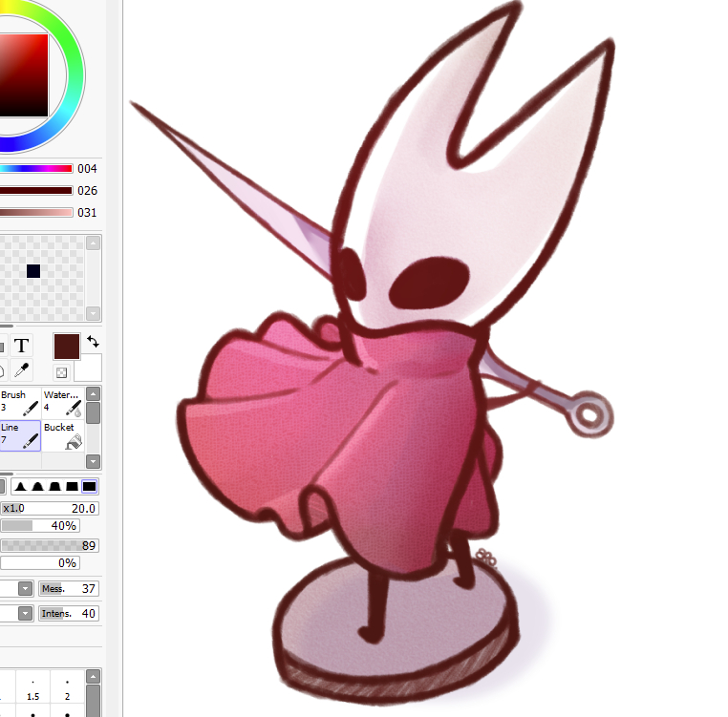Select the Text tool
728x717 pixels.
(21, 345)
